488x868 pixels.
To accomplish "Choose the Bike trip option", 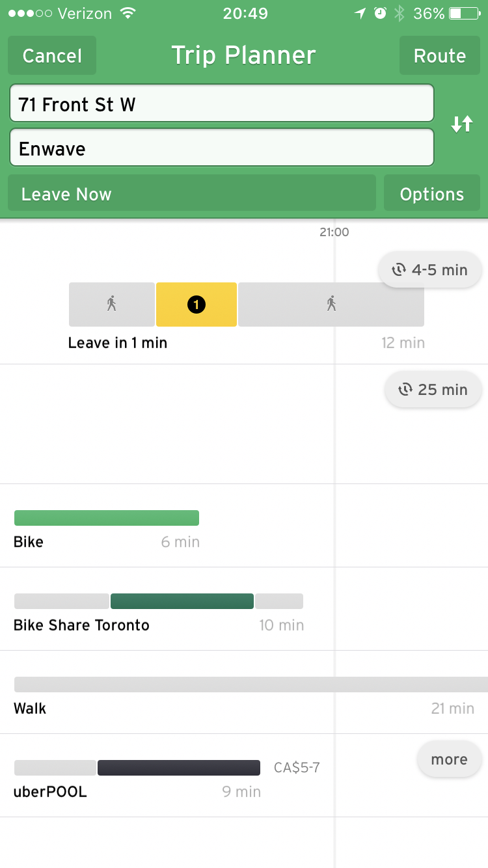I will coord(107,518).
